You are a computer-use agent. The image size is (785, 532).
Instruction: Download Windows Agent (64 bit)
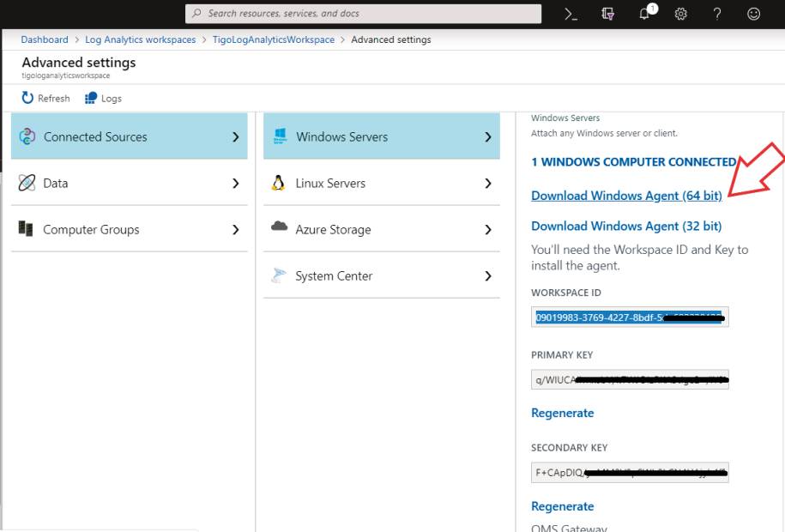626,196
